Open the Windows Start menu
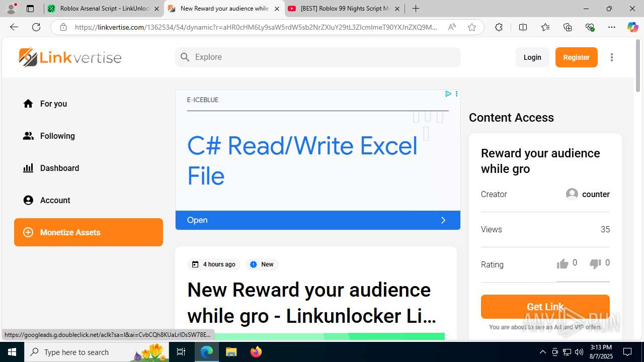This screenshot has width=644, height=362. (12, 352)
